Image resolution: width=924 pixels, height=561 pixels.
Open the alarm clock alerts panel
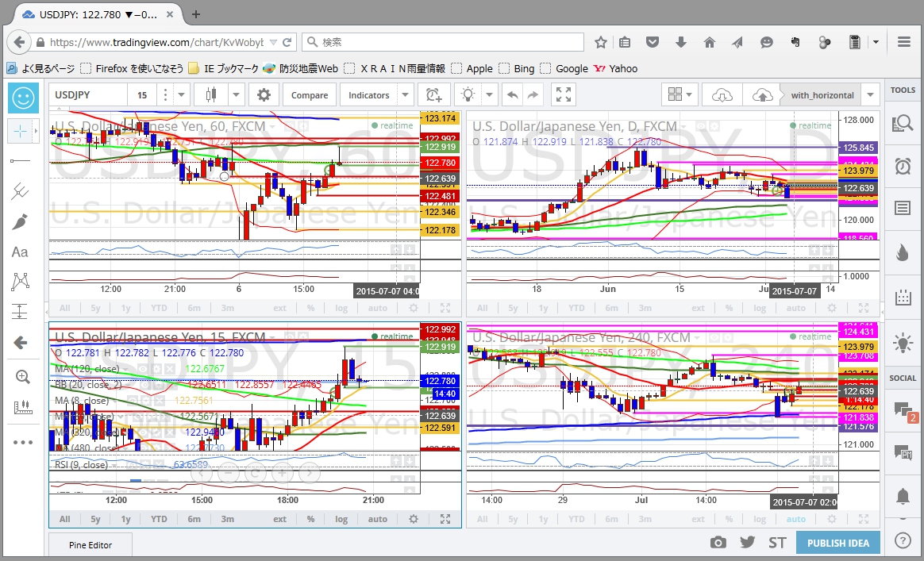[x=903, y=167]
